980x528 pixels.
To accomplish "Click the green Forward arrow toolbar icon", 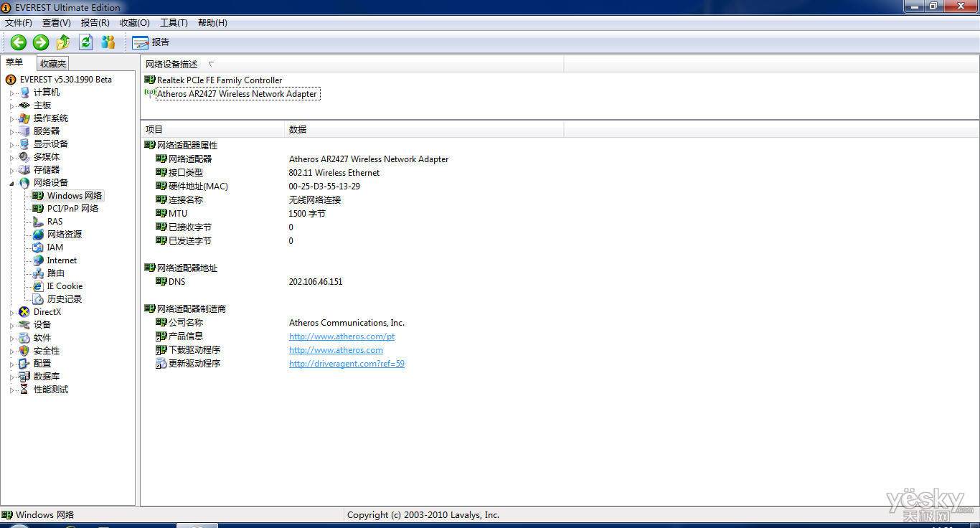I will 41,42.
